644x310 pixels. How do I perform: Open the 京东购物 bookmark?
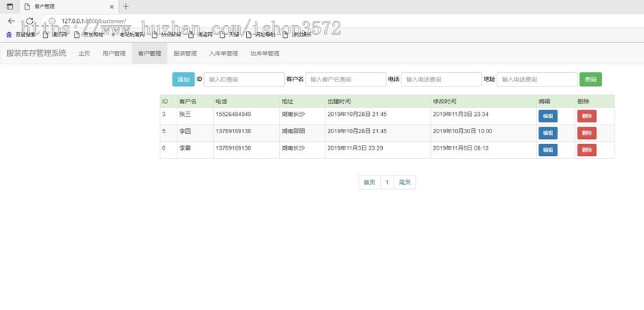point(88,35)
